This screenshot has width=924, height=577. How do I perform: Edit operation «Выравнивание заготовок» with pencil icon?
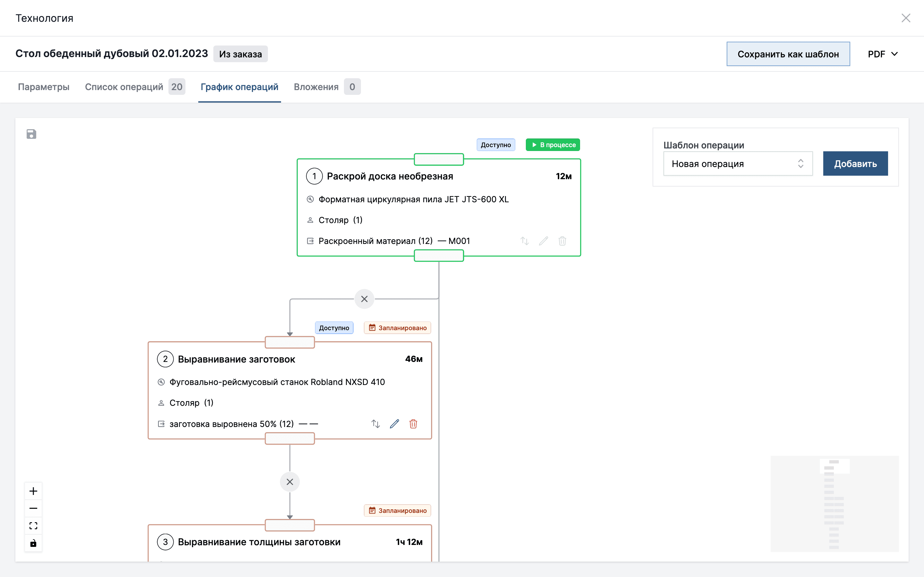pos(394,423)
